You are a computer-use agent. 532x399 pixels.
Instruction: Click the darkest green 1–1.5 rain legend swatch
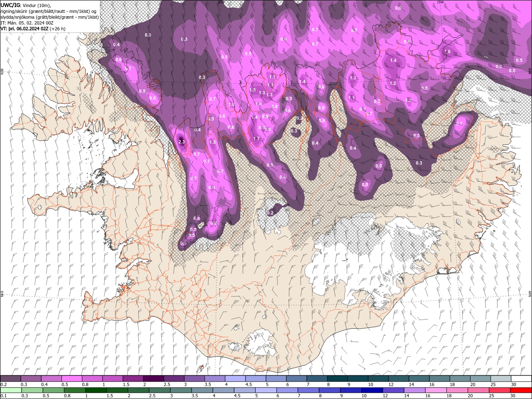pyautogui.click(x=96, y=390)
